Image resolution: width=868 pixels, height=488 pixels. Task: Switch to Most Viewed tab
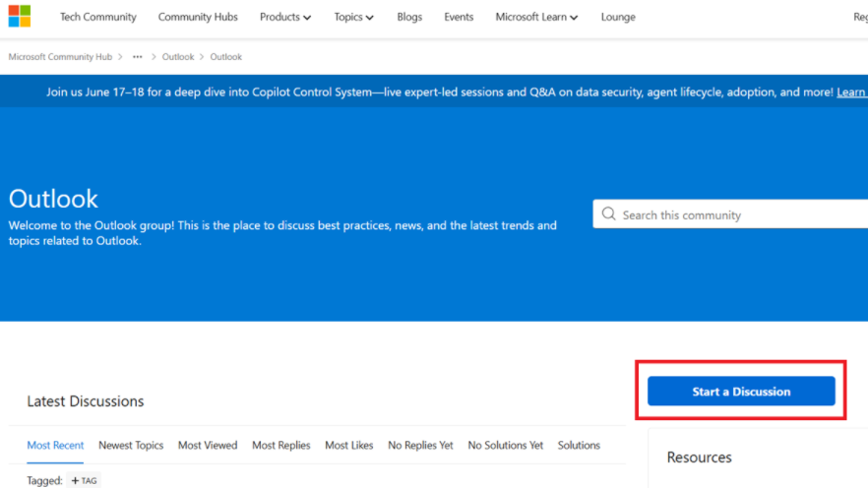click(x=208, y=446)
